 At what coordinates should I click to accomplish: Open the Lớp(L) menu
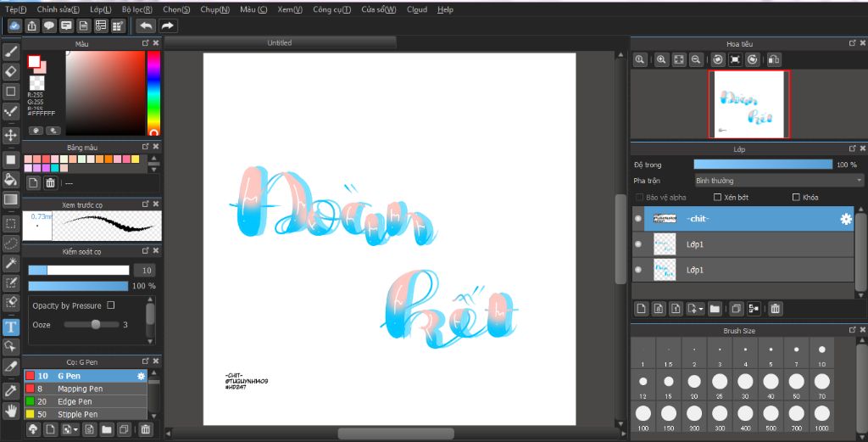pos(100,9)
